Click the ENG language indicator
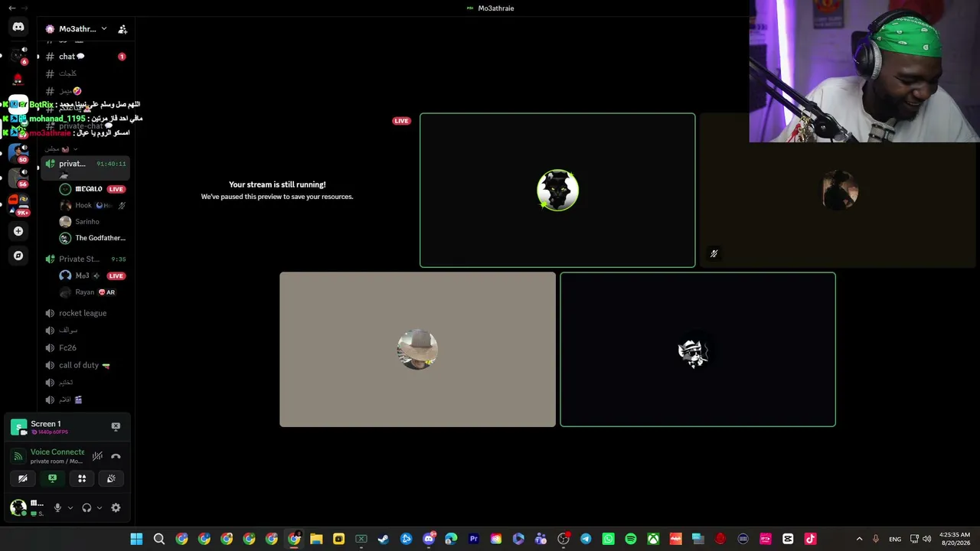 (894, 539)
